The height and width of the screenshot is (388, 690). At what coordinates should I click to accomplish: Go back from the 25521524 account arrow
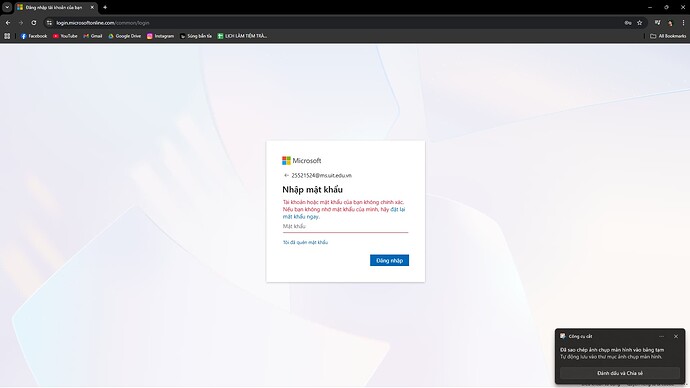(286, 175)
